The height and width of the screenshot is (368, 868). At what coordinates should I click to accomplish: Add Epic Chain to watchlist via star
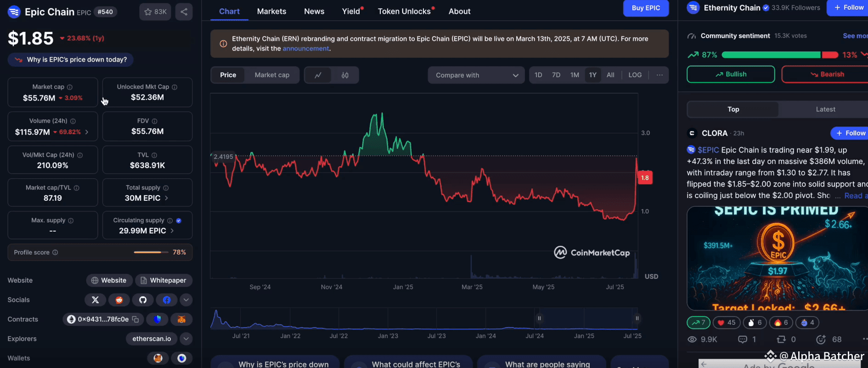(155, 12)
